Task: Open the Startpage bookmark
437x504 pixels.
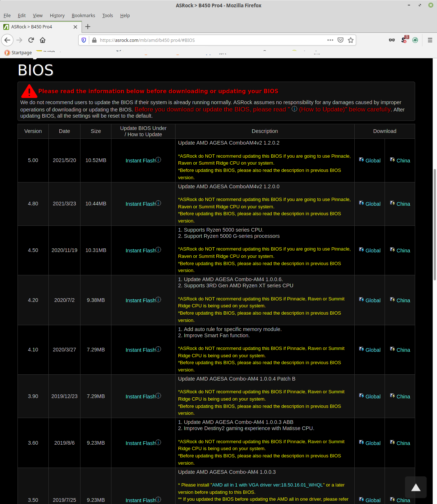Action: pyautogui.click(x=18, y=53)
